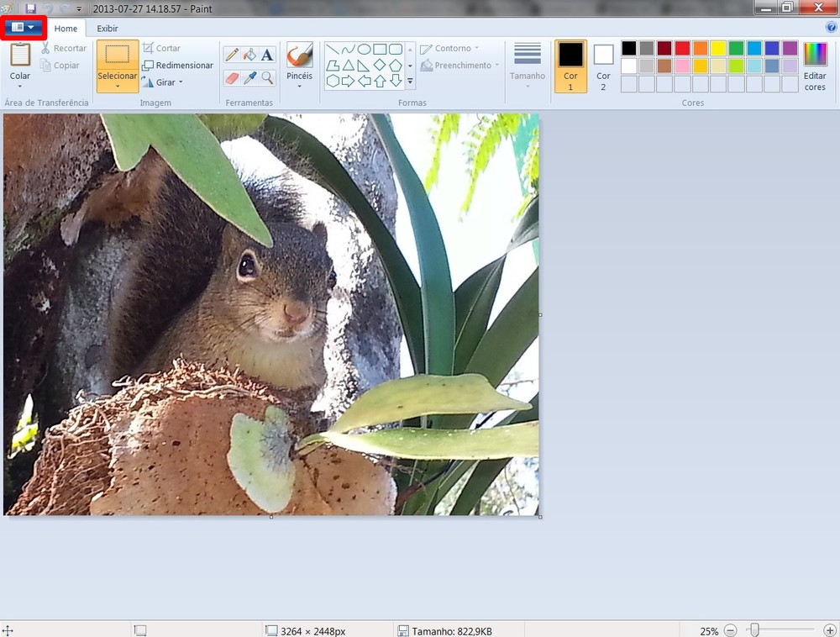Viewport: 840px width, 637px height.
Task: Pick the color picker (eyedropper) tool
Action: coord(249,77)
